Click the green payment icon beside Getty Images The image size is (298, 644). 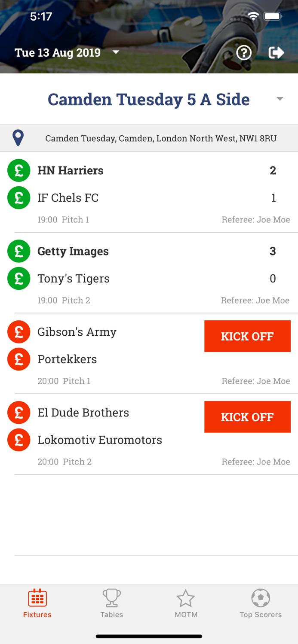[18, 251]
